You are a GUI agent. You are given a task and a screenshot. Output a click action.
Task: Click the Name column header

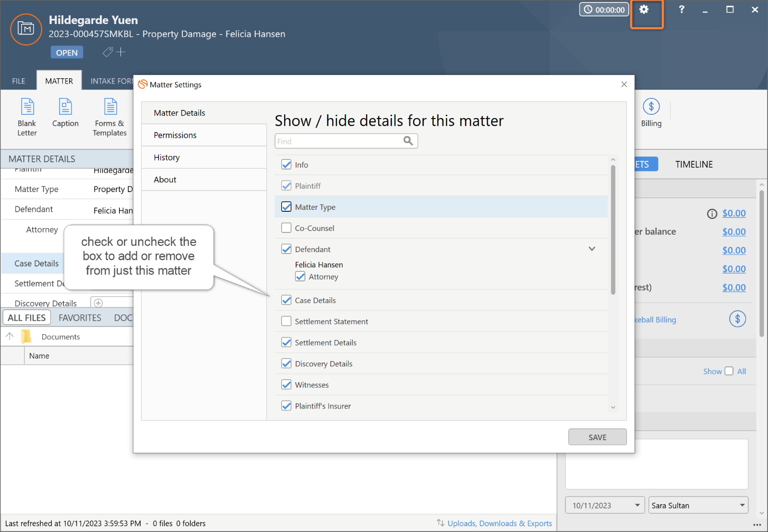point(39,356)
